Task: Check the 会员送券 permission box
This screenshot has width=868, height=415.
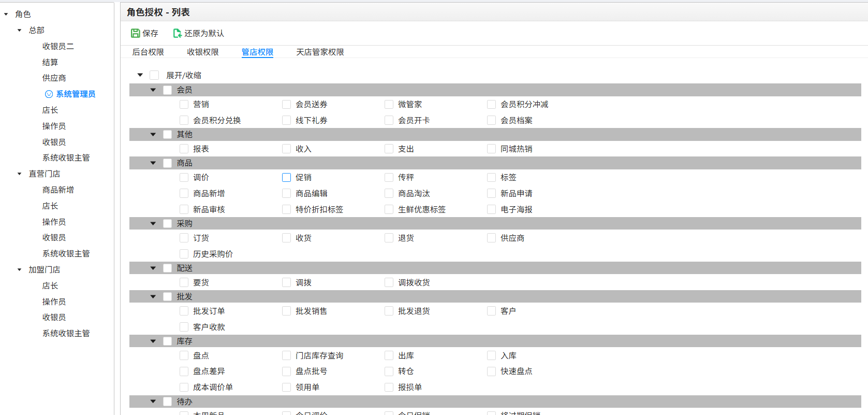Action: 286,105
